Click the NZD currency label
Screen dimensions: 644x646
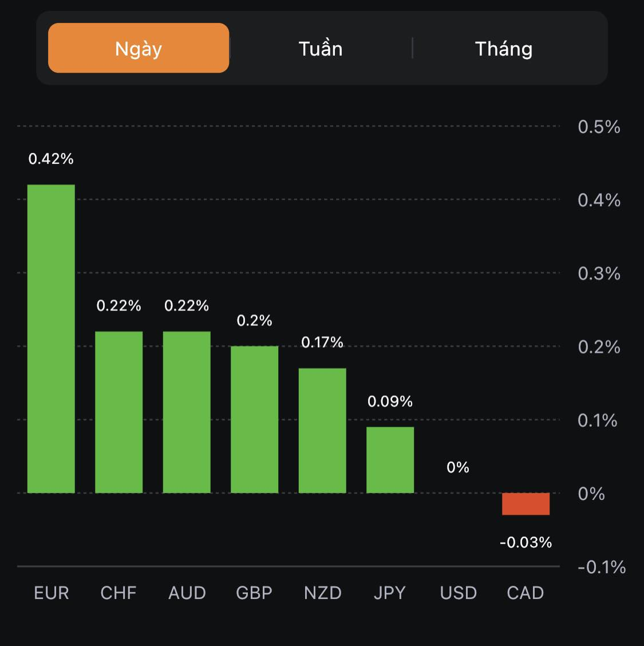pos(322,593)
